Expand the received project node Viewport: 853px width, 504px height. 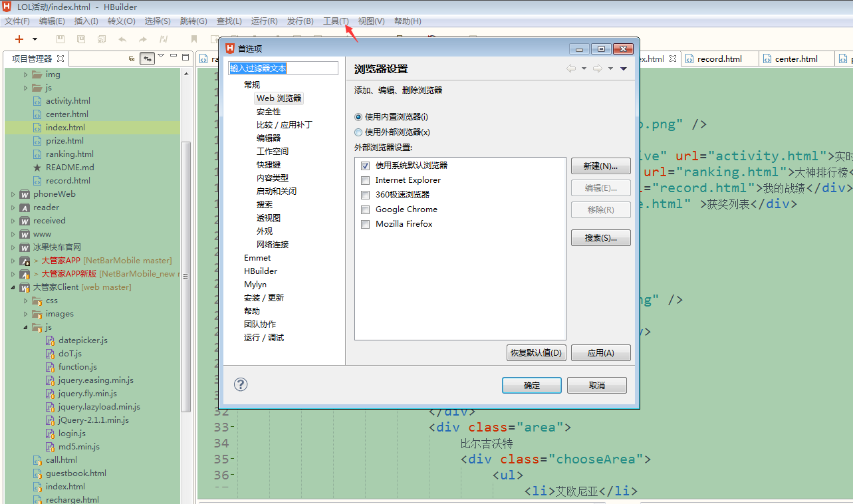coord(13,221)
